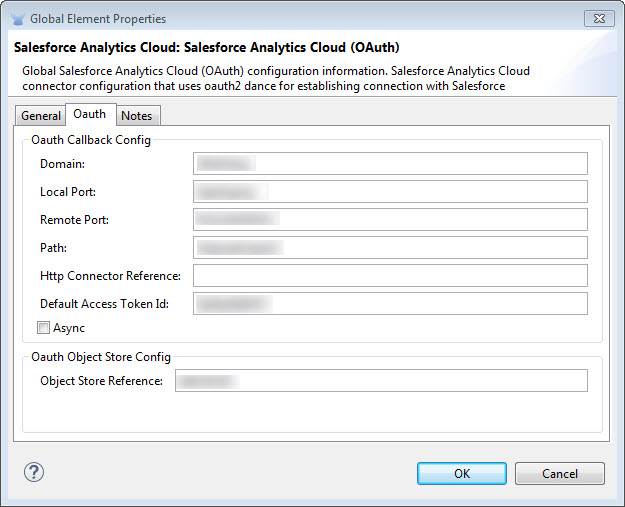Switch to the General tab
625x507 pixels.
[x=41, y=116]
